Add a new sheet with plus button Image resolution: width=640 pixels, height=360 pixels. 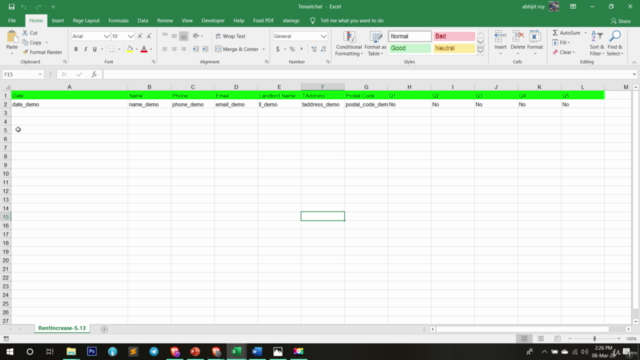coord(104,329)
